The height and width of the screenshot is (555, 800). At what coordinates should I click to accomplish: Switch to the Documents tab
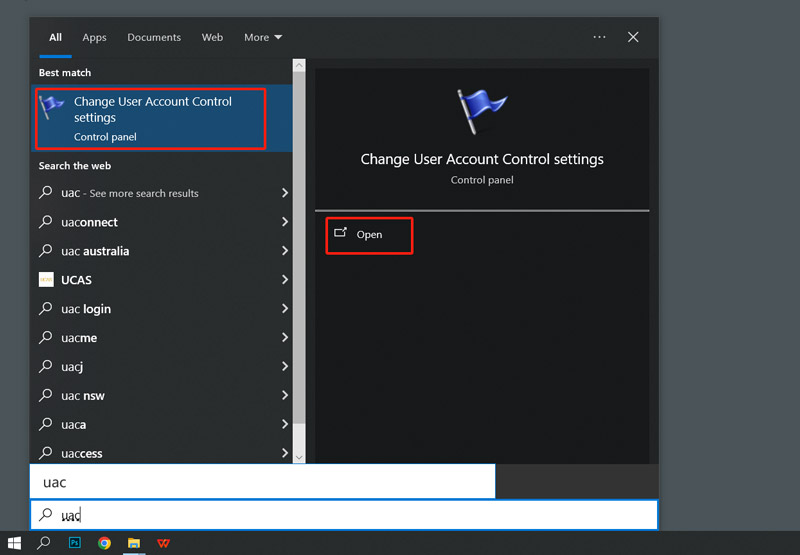[x=154, y=37]
